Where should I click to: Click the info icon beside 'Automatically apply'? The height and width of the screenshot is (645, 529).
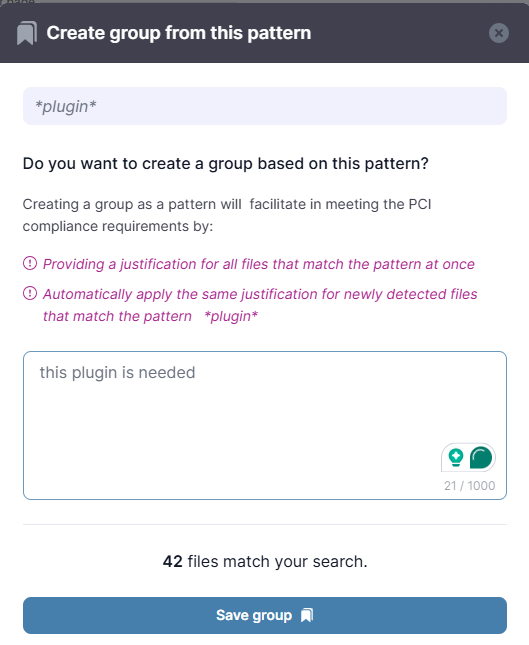[x=30, y=293]
